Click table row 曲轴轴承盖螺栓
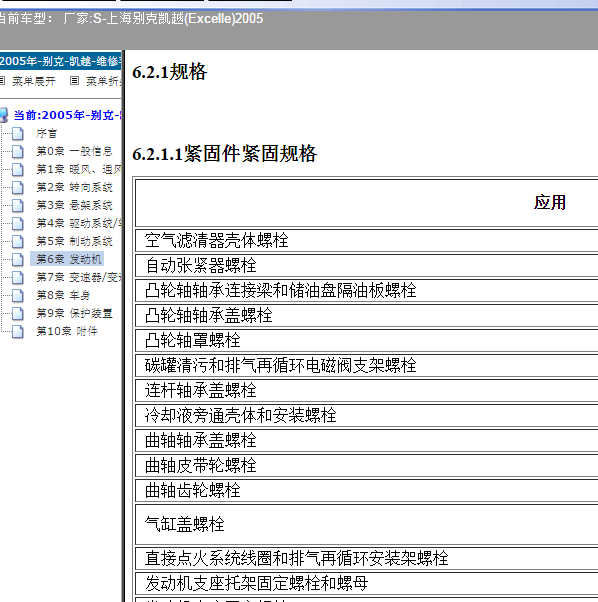Screen dimensions: 598x602 [367, 440]
